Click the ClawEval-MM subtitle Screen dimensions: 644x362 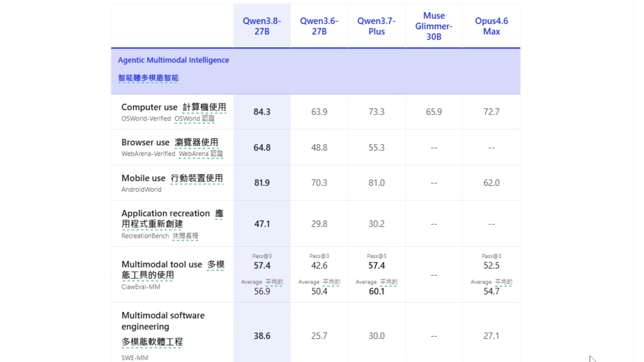141,287
